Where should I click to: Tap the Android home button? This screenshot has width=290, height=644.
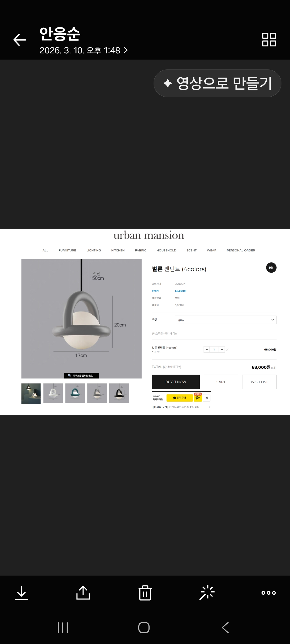click(x=144, y=628)
